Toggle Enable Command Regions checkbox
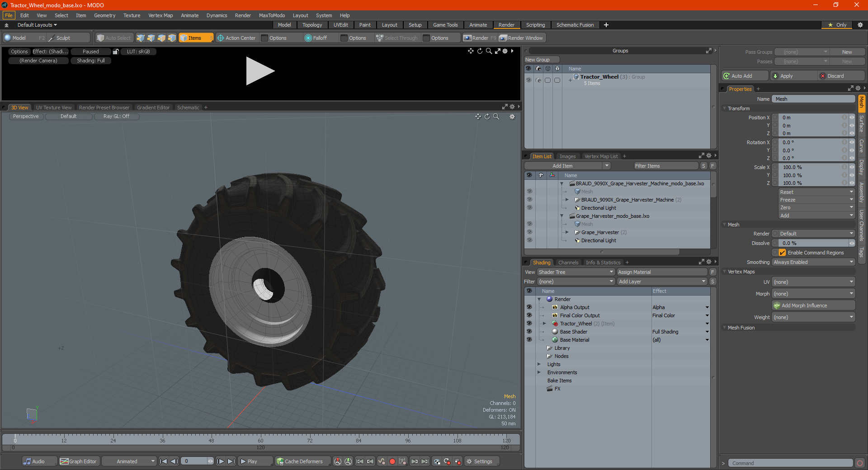The width and height of the screenshot is (868, 470). (783, 253)
